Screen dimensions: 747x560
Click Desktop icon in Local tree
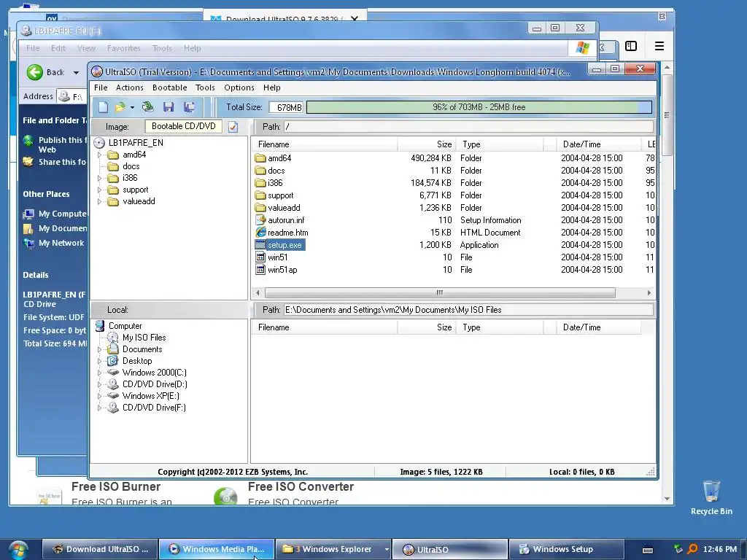click(x=113, y=361)
